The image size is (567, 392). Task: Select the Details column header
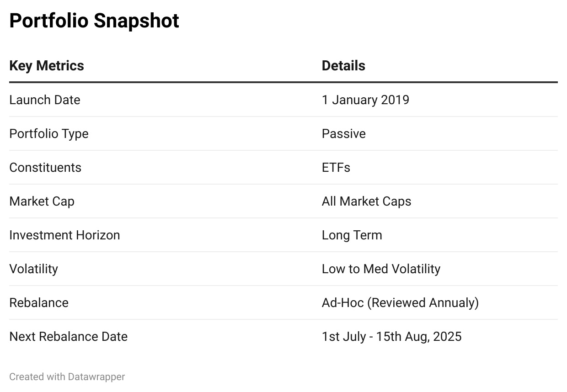[x=343, y=66]
